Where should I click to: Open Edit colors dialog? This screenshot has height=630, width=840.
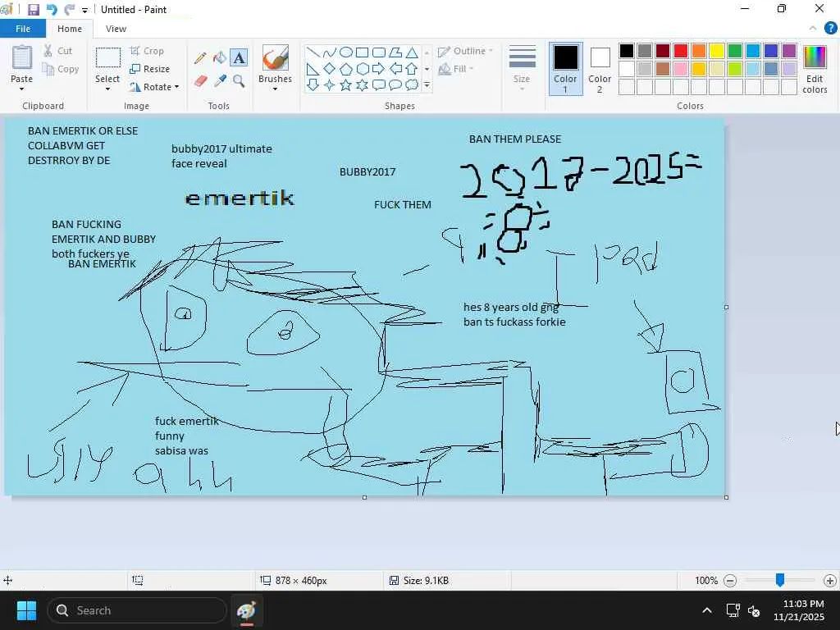(x=815, y=70)
